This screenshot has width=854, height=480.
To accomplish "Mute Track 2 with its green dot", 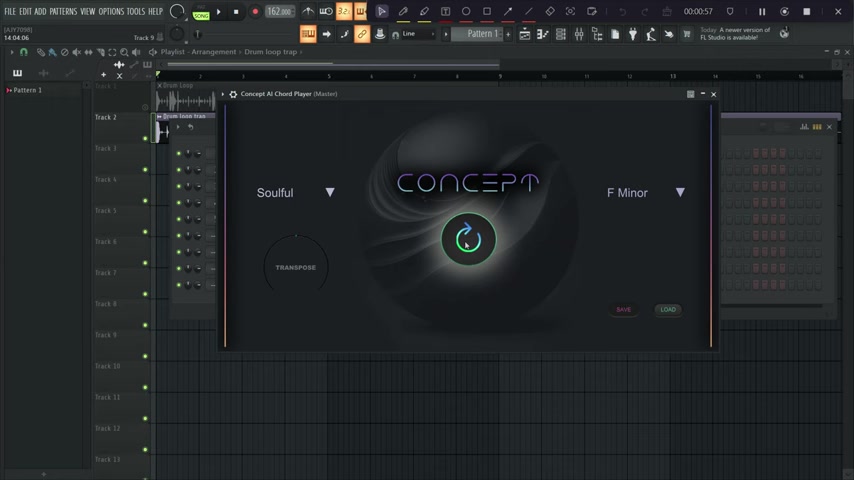I will pos(145,138).
